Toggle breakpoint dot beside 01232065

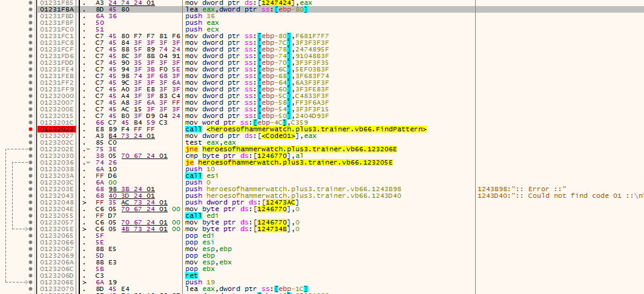(31, 235)
